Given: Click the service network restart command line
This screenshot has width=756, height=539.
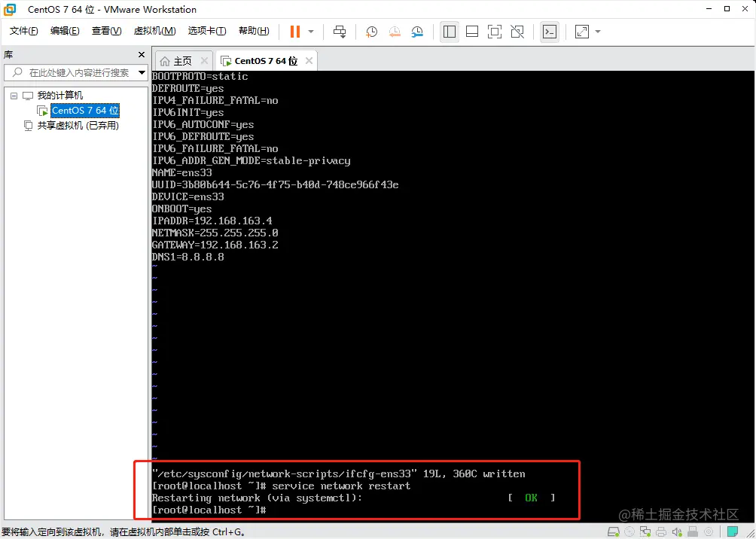Looking at the screenshot, I should tap(281, 486).
